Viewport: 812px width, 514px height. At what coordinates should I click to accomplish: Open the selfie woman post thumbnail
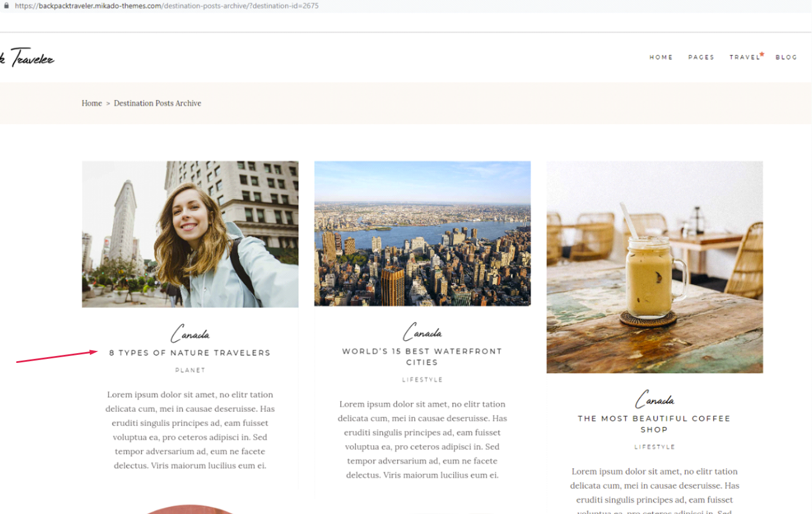(x=190, y=234)
